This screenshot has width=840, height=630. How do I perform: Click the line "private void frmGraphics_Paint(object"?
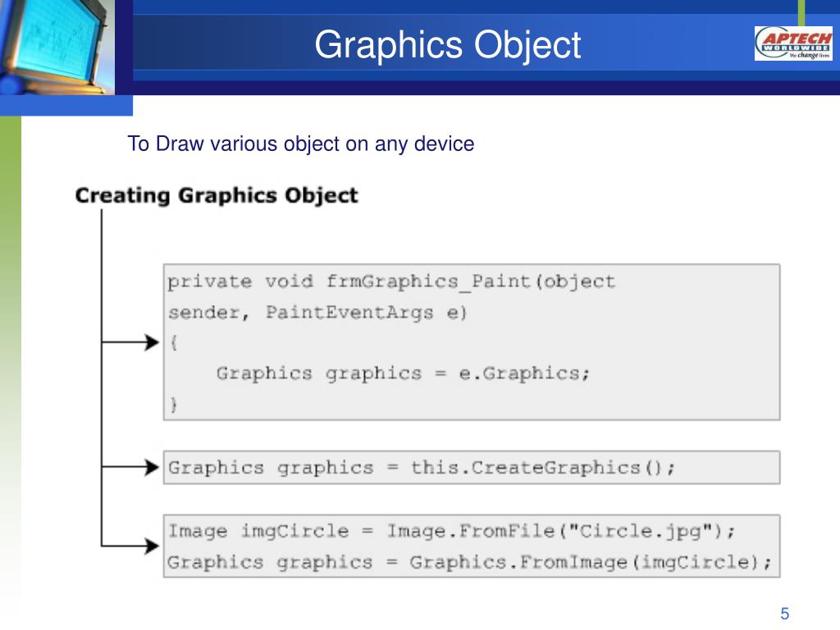[x=391, y=282]
